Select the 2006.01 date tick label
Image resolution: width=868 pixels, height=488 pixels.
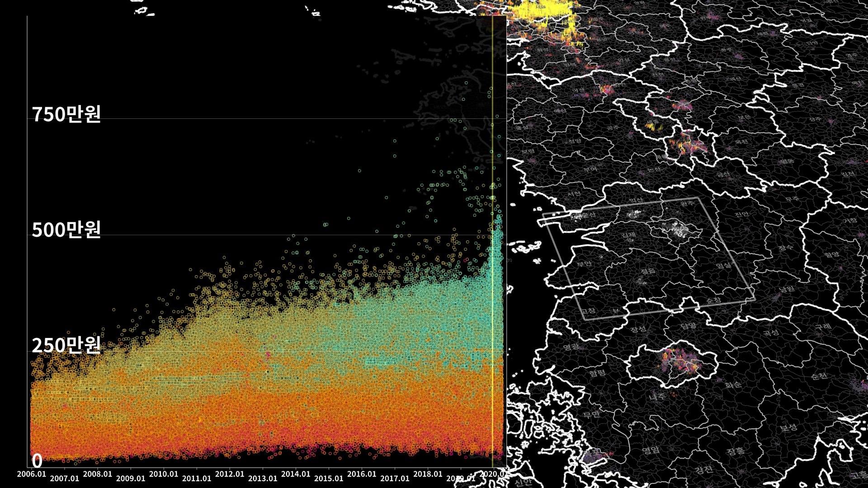click(32, 474)
